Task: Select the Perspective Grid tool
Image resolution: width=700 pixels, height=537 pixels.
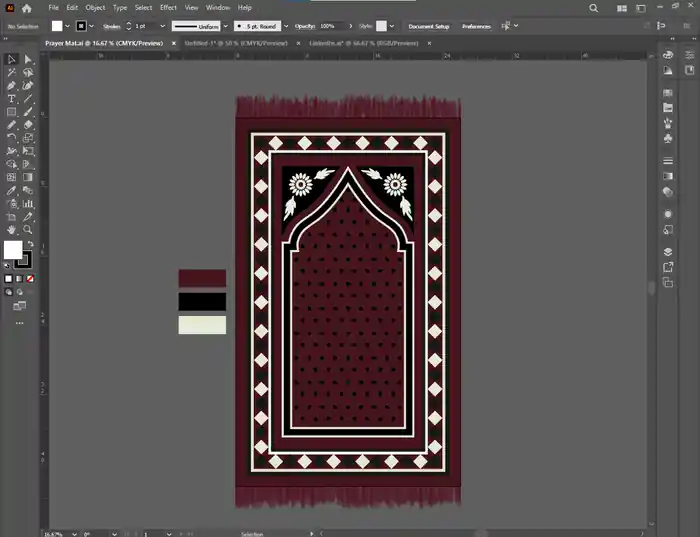Action: point(28,164)
